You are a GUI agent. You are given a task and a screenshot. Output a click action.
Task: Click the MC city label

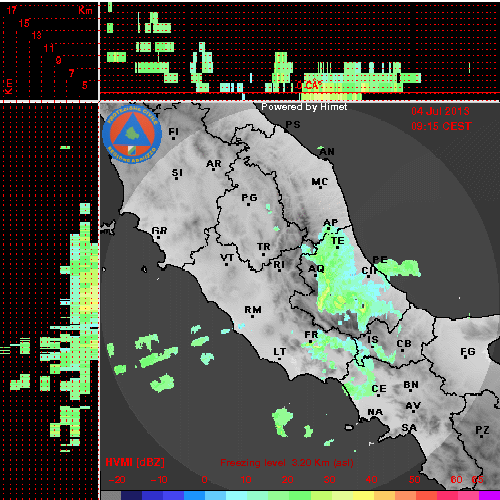(x=320, y=182)
